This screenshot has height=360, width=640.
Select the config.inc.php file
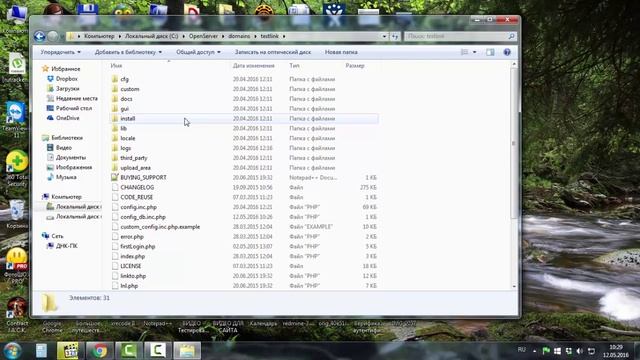coord(138,207)
